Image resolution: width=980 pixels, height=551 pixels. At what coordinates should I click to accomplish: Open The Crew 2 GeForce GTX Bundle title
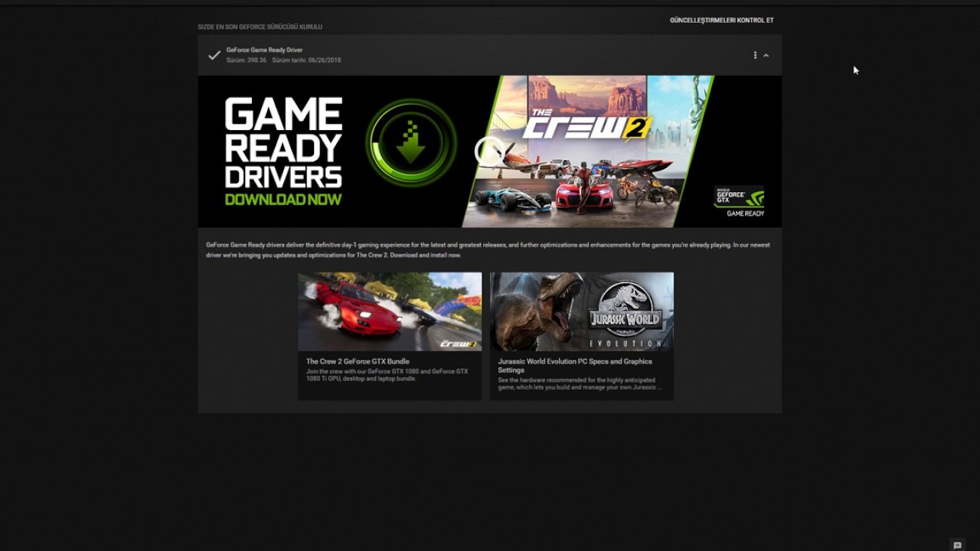point(358,361)
